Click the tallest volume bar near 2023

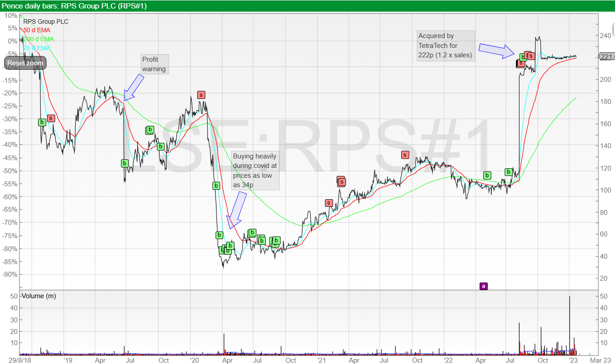[x=570, y=322]
